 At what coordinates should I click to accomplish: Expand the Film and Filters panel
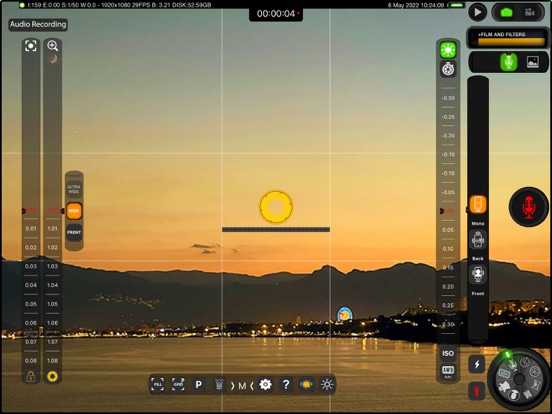pos(507,38)
